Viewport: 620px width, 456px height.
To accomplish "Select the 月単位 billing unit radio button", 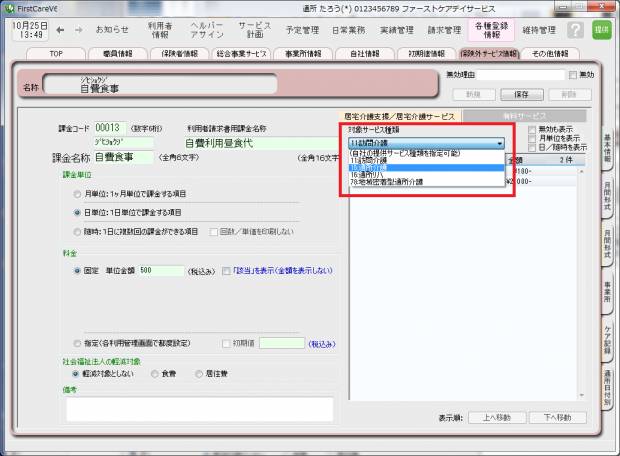I will pyautogui.click(x=77, y=192).
